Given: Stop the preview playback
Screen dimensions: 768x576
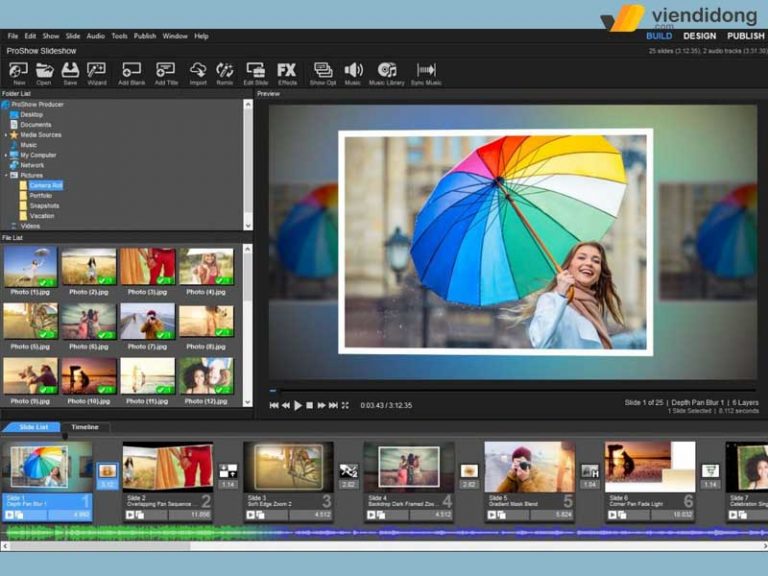Looking at the screenshot, I should [x=310, y=405].
